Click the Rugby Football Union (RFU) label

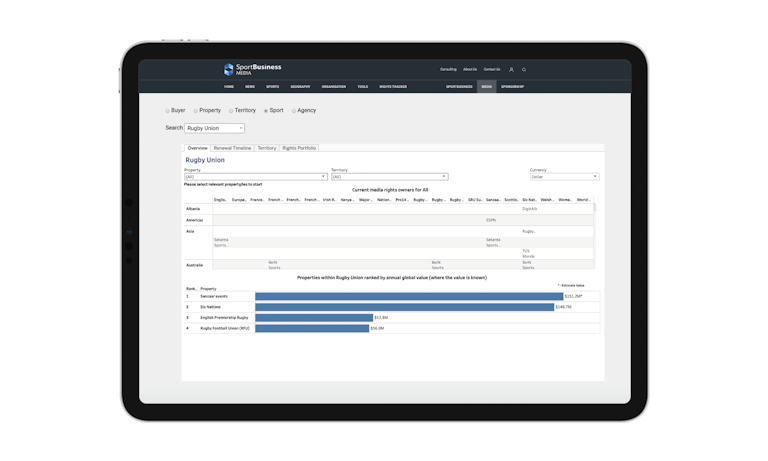tap(224, 329)
